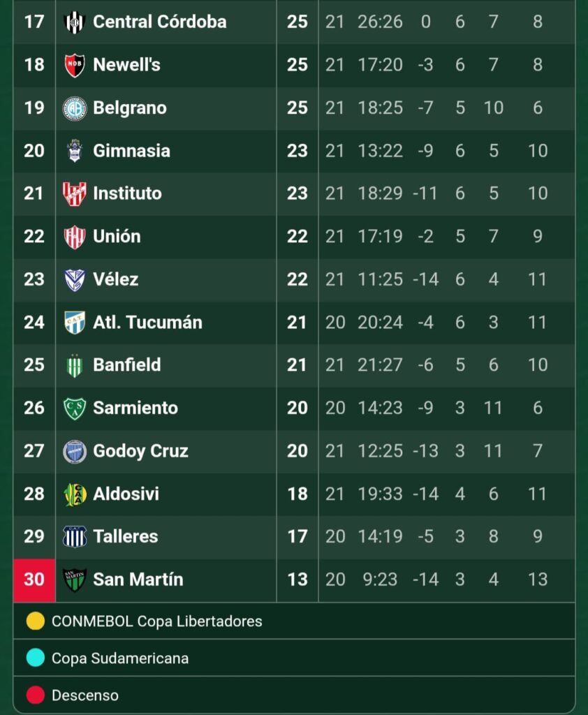Select the Belgrano club crest
This screenshot has width=588, height=715.
point(74,108)
